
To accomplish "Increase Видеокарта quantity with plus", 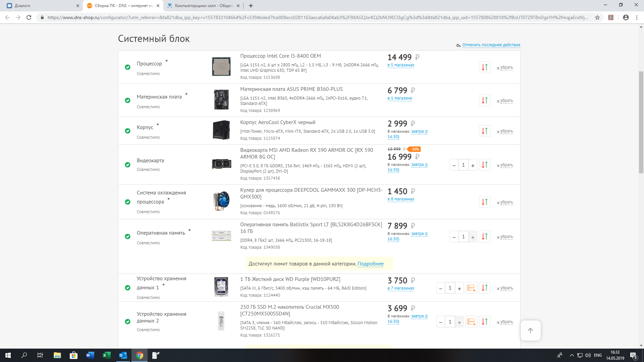I will click(x=473, y=165).
